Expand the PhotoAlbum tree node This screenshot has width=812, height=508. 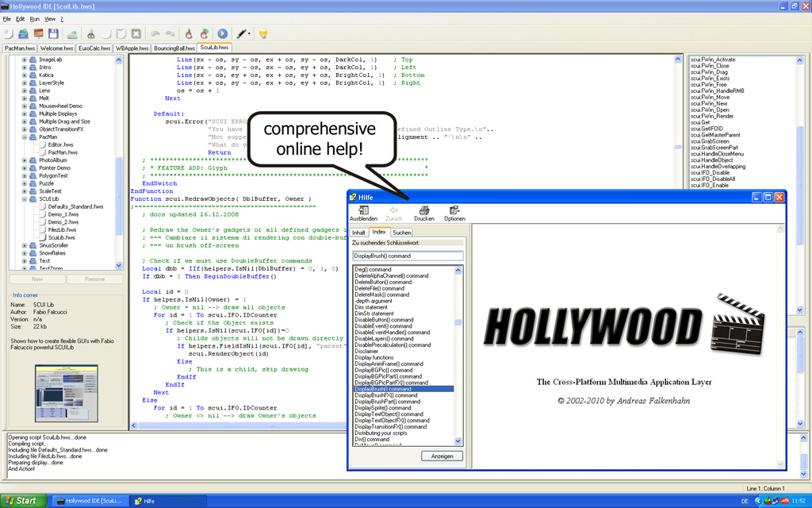click(x=24, y=160)
